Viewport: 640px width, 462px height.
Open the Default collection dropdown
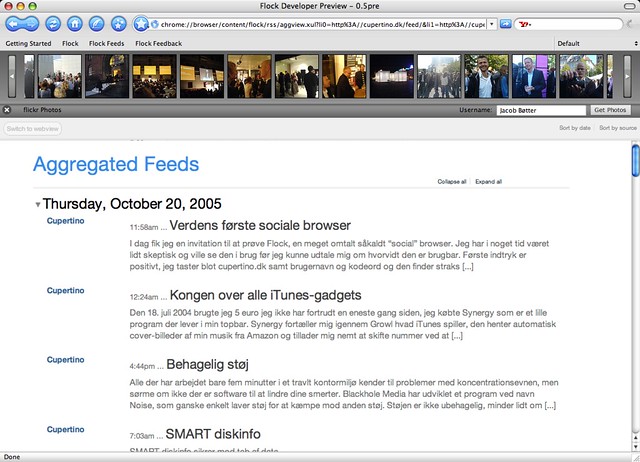click(597, 43)
